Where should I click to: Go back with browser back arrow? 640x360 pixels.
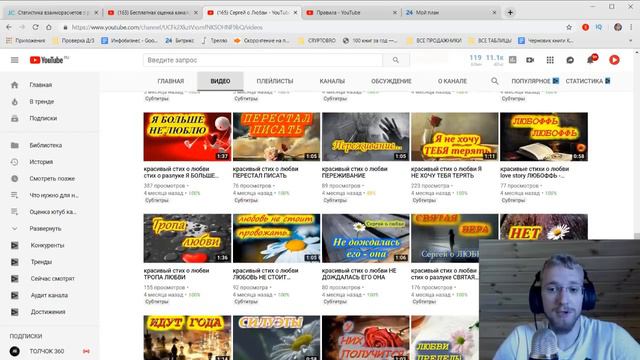coord(9,27)
